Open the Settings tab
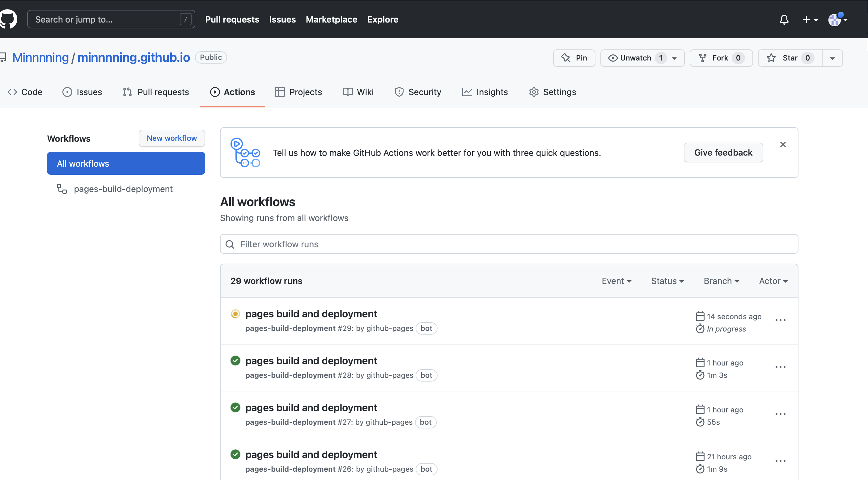 [552, 92]
